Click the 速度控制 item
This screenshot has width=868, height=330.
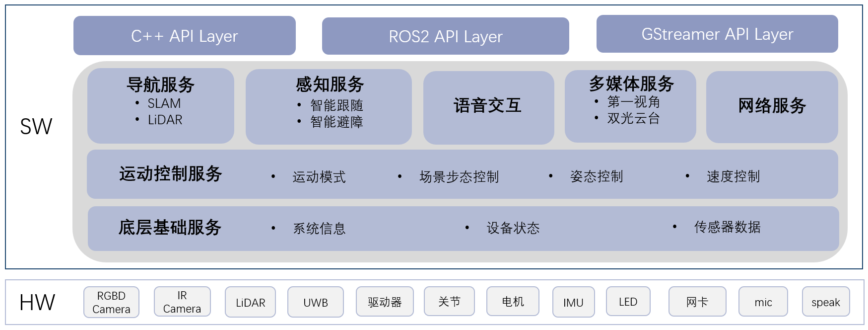pos(733,176)
